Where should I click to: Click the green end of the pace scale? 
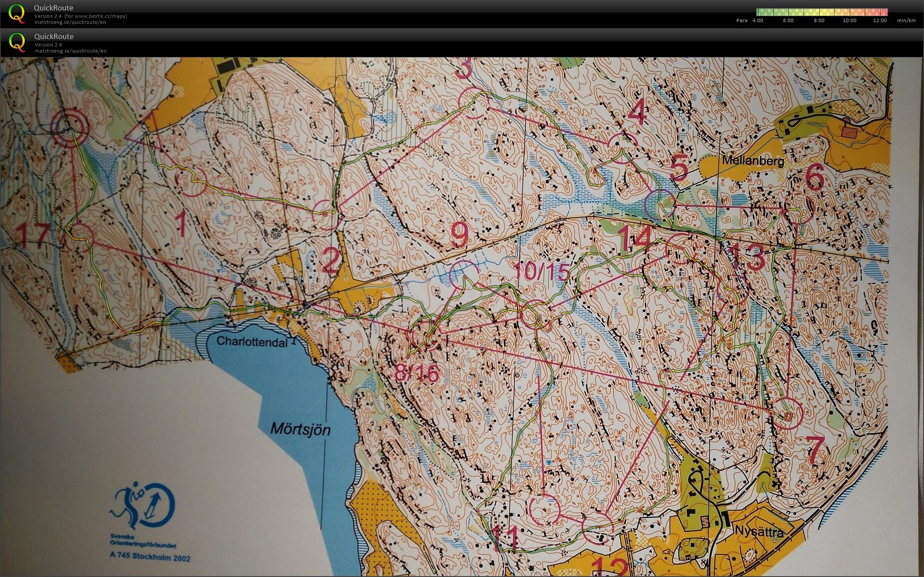[759, 12]
